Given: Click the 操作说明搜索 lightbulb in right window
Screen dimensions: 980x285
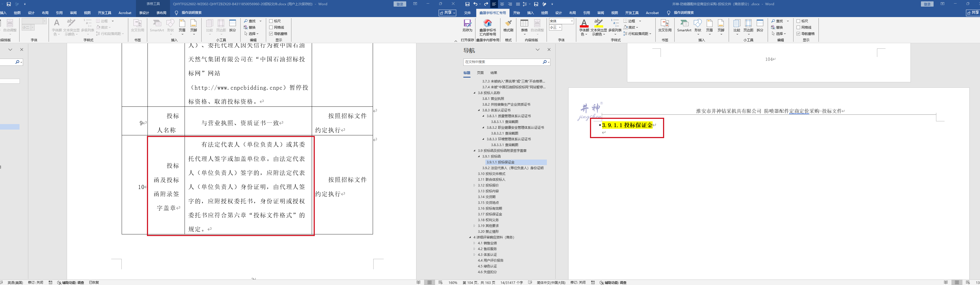Looking at the screenshot, I should coord(669,13).
